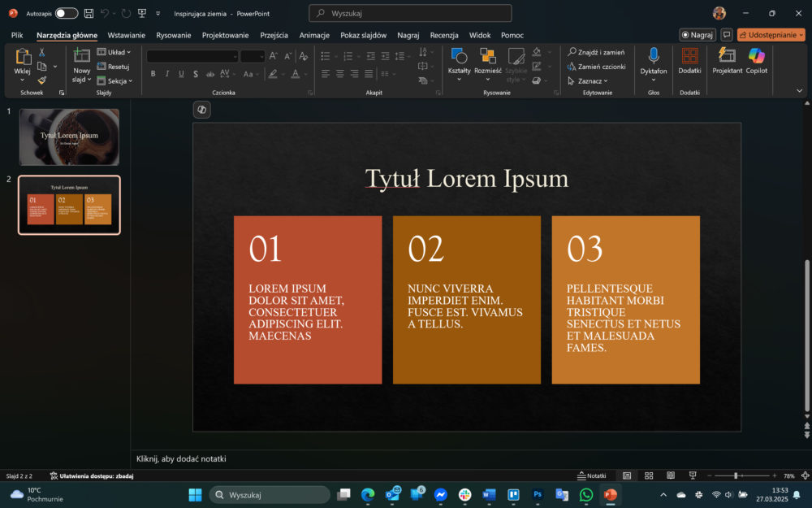Toggle the Autozapis switch
812x508 pixels.
click(67, 14)
